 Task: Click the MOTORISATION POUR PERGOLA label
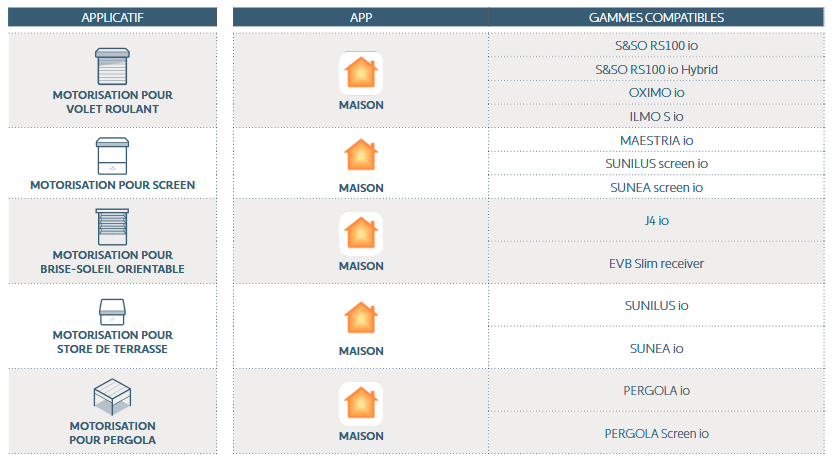pos(112,433)
